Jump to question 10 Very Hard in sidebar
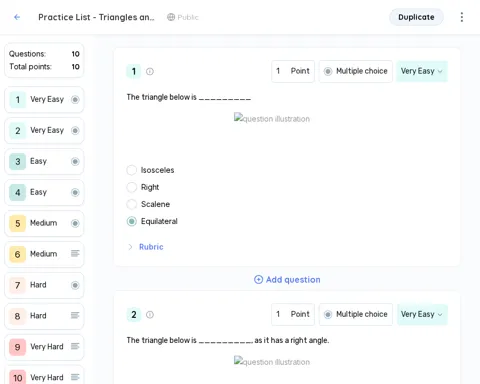Image resolution: width=480 pixels, height=384 pixels. (x=44, y=376)
